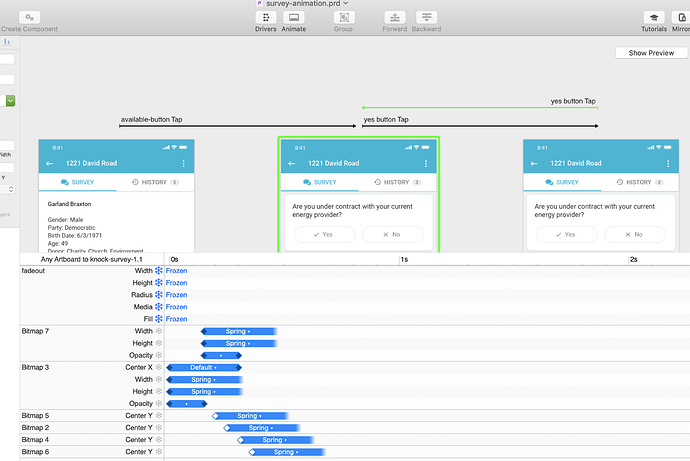Toggle freeze on Bitmap 7 Opacity
Viewport: 690px width, 461px height.
[x=159, y=355]
